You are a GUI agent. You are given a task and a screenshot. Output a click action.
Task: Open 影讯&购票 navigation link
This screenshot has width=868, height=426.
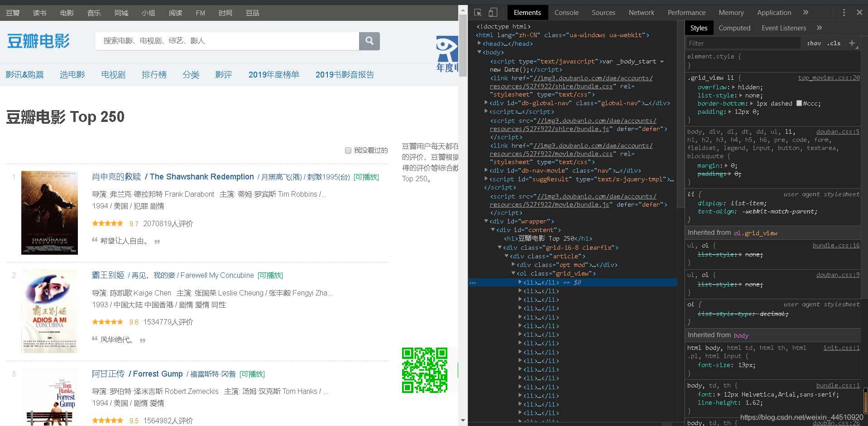[x=25, y=75]
